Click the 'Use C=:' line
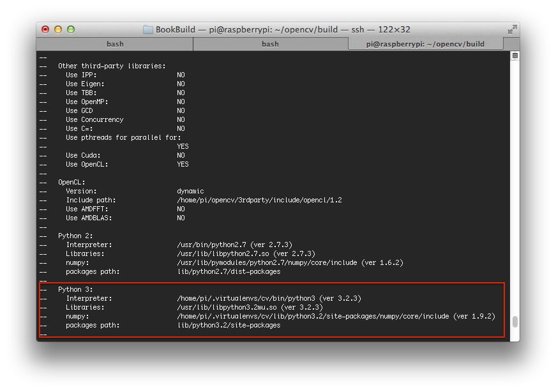Image resolution: width=556 pixels, height=392 pixels. (x=125, y=128)
